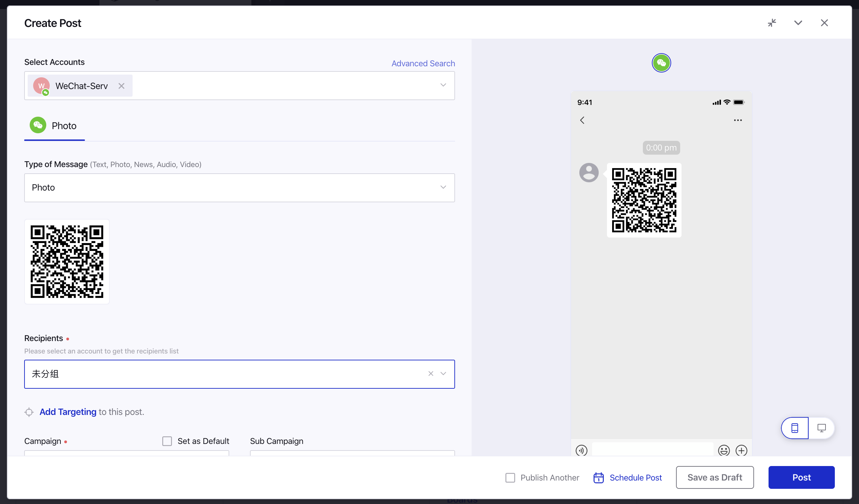Click the blue Post button

tap(801, 477)
